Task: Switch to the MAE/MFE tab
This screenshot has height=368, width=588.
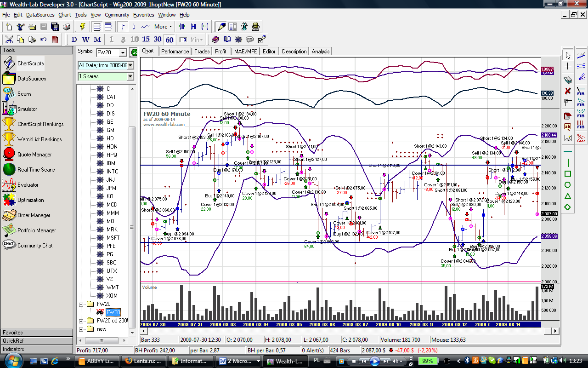Action: 246,52
